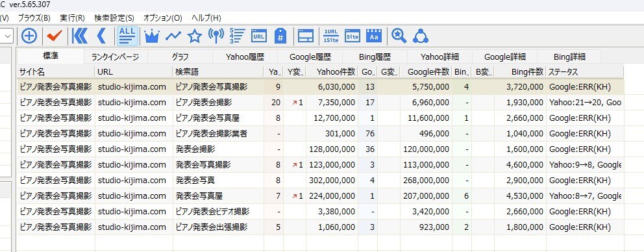Select the 発表会撮影 keyword row
The width and height of the screenshot is (644, 252).
(x=320, y=149)
